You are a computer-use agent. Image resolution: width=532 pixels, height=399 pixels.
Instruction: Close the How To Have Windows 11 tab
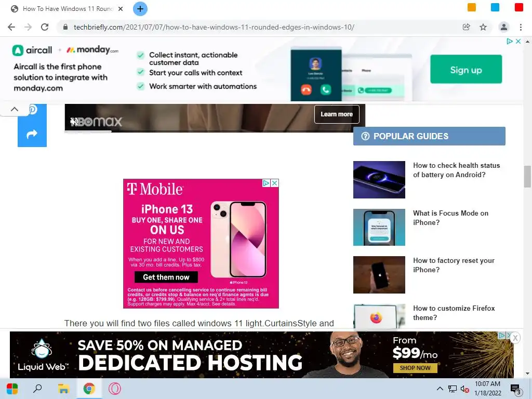pos(121,9)
